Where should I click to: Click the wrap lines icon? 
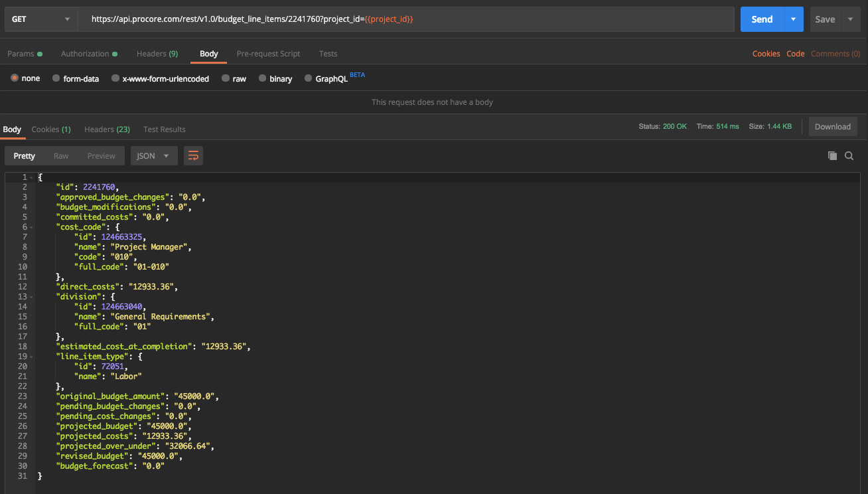[x=193, y=156]
